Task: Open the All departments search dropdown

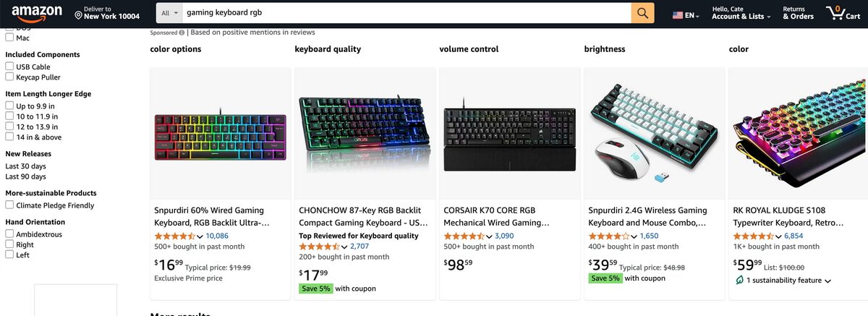Action: pyautogui.click(x=169, y=13)
